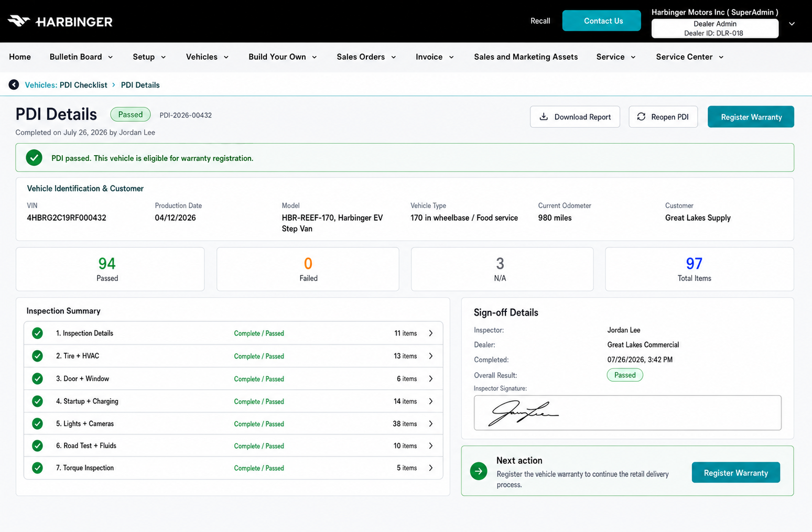The height and width of the screenshot is (532, 812).
Task: Go back using the breadcrumb back arrow
Action: [x=14, y=85]
